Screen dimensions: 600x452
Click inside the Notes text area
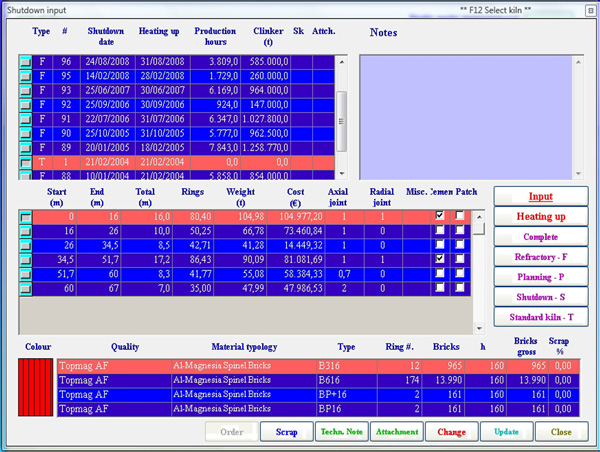[466, 117]
